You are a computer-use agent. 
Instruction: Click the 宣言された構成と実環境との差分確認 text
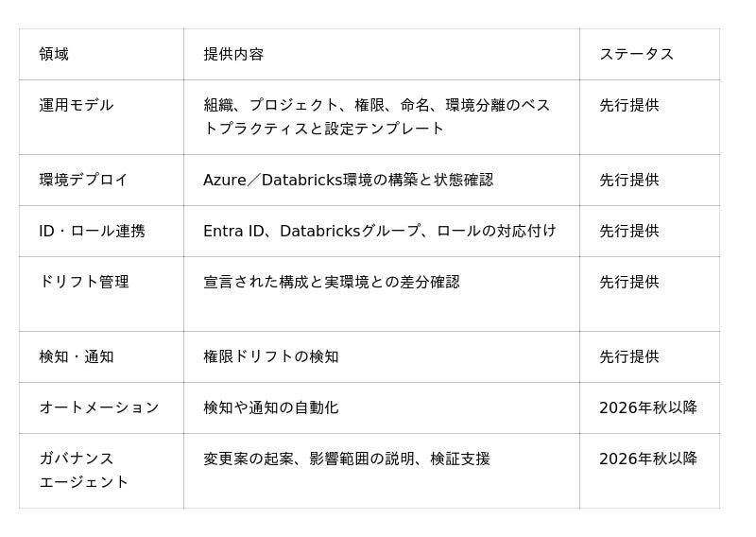pyautogui.click(x=332, y=282)
